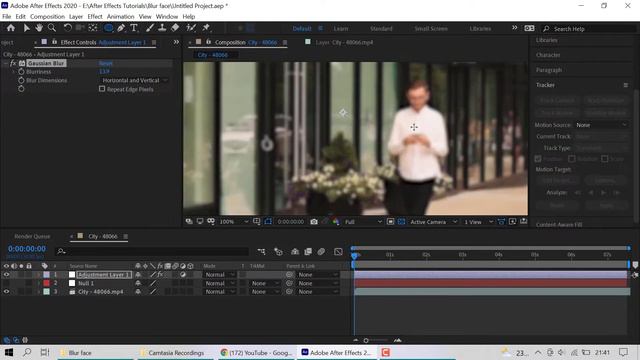The width and height of the screenshot is (640, 360).
Task: Switch to the Learn workspace
Action: [x=341, y=29]
